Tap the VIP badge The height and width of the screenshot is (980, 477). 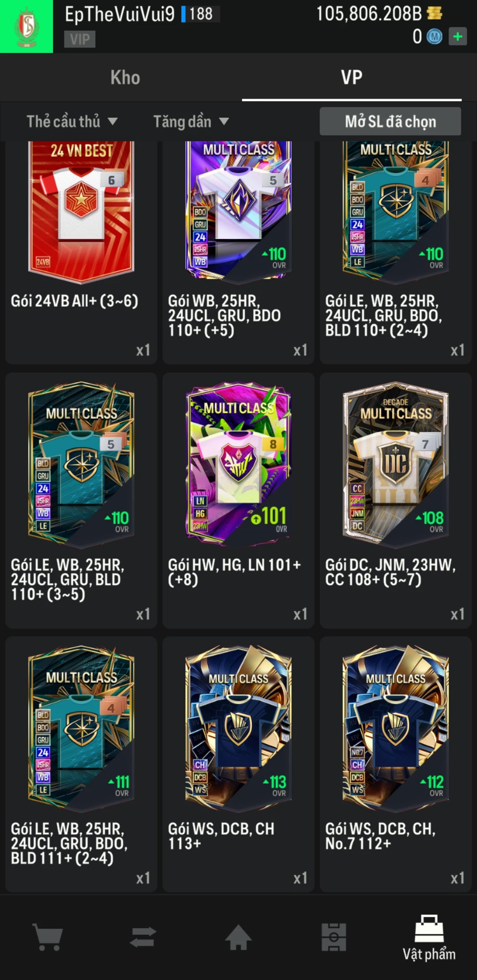pyautogui.click(x=80, y=39)
